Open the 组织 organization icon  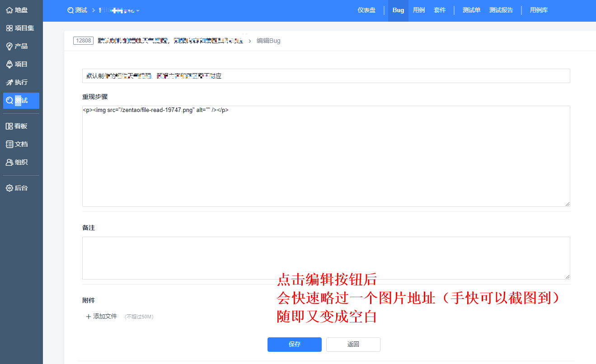(9, 162)
